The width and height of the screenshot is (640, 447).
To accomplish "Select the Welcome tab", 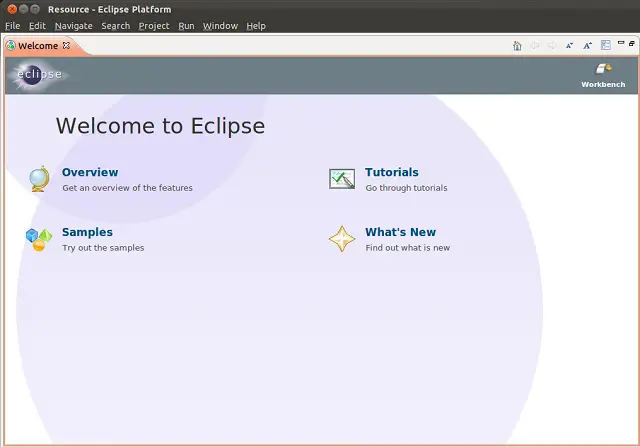I will tap(38, 46).
